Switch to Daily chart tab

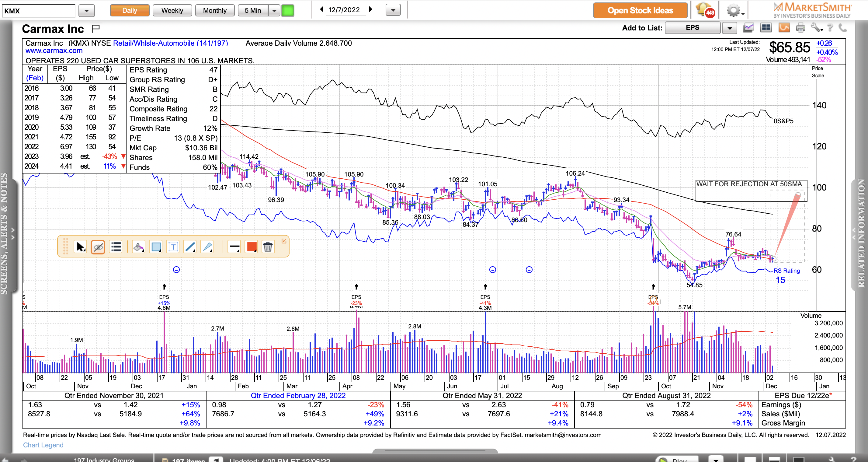(x=130, y=10)
